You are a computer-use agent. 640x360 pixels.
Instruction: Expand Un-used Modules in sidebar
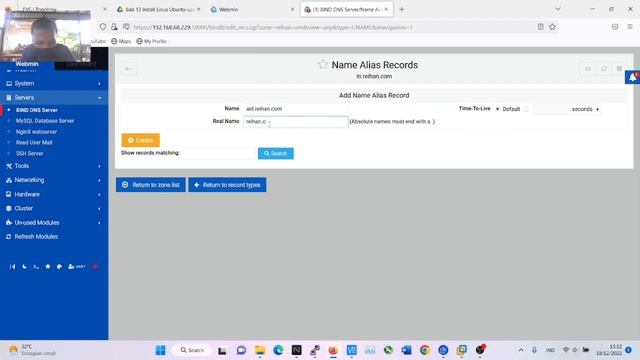[x=54, y=222]
